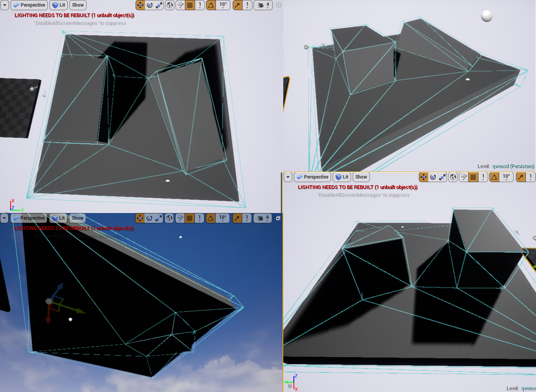Toggle scale snapping in bottom-left viewport
This screenshot has height=392, width=536.
tap(237, 218)
